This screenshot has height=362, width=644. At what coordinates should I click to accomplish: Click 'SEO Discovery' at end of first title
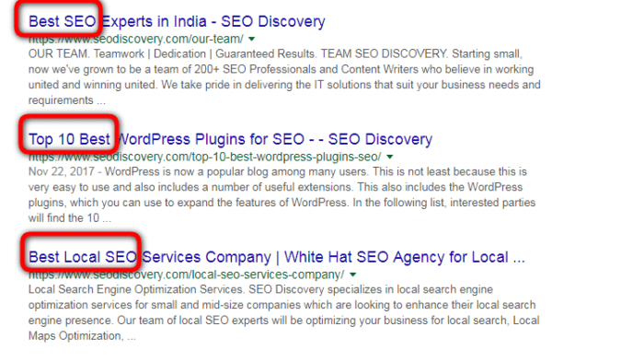(x=273, y=21)
